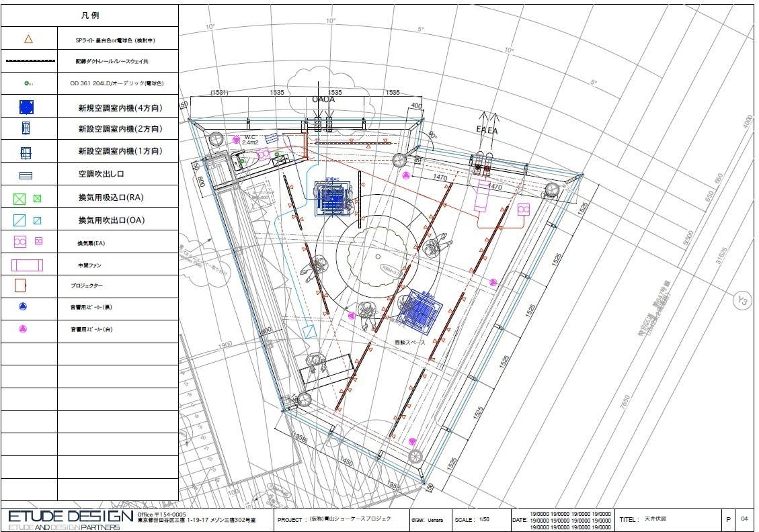Image resolution: width=759 pixels, height=532 pixels.
Task: Select the air conditioning outlet legend symbol
Action: click(x=26, y=175)
